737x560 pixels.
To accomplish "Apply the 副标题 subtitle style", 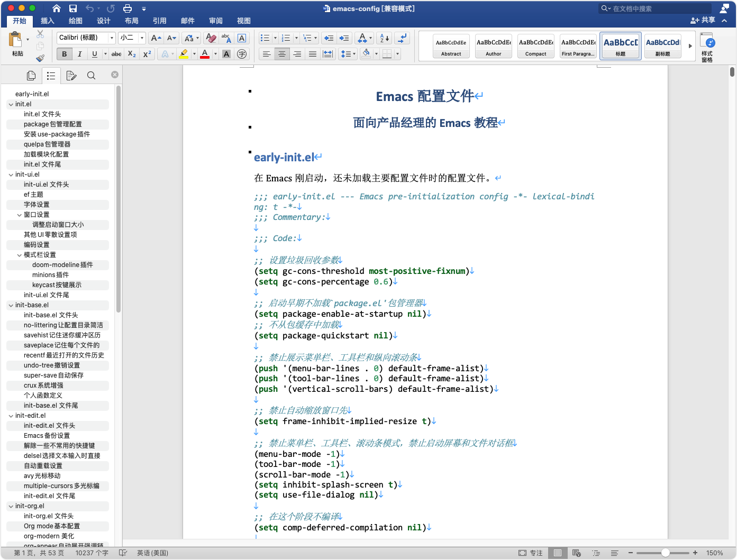I will pyautogui.click(x=663, y=46).
